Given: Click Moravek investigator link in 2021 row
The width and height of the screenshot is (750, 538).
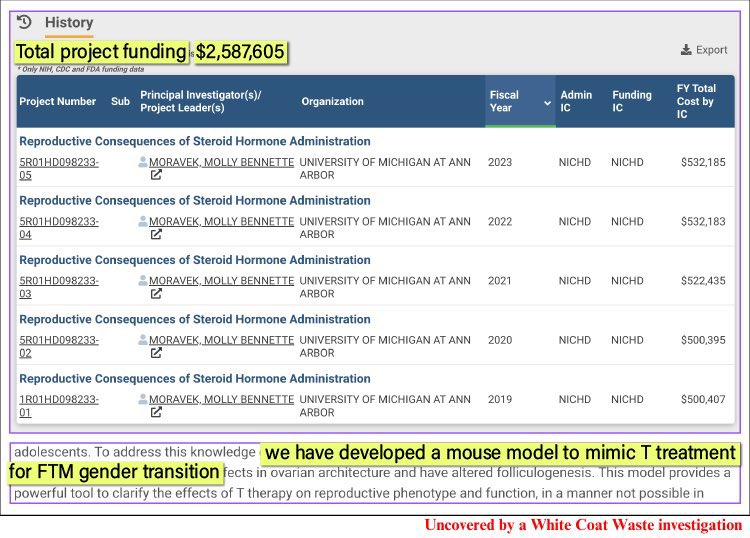Looking at the screenshot, I should [221, 281].
